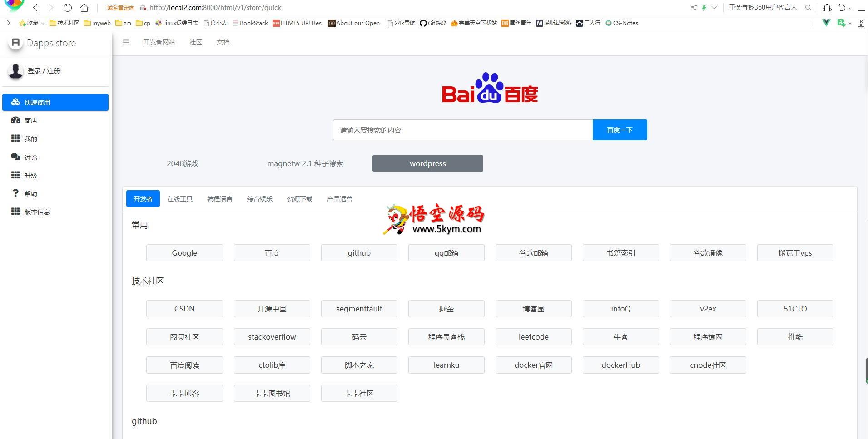Click the cnode社区 shortcut button

tap(708, 365)
